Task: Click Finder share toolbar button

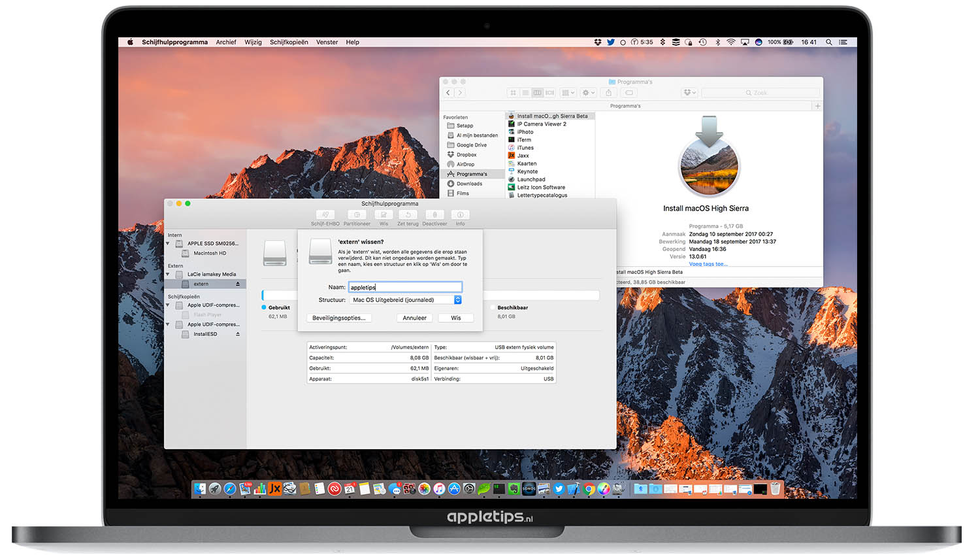Action: point(608,93)
